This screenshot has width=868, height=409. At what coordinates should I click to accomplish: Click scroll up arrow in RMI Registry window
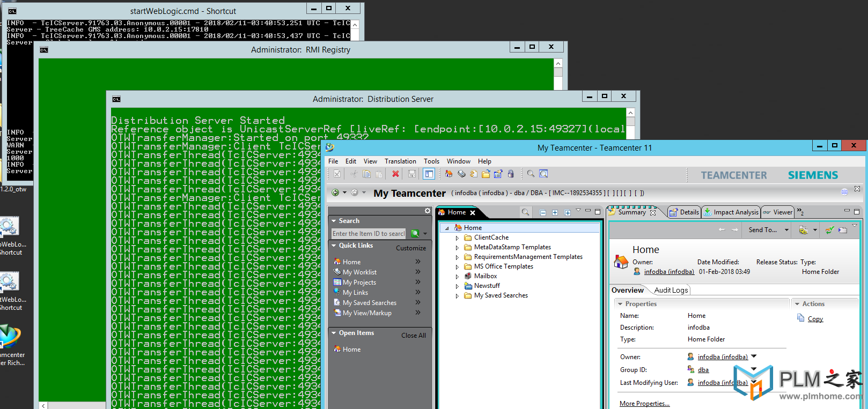pos(558,64)
